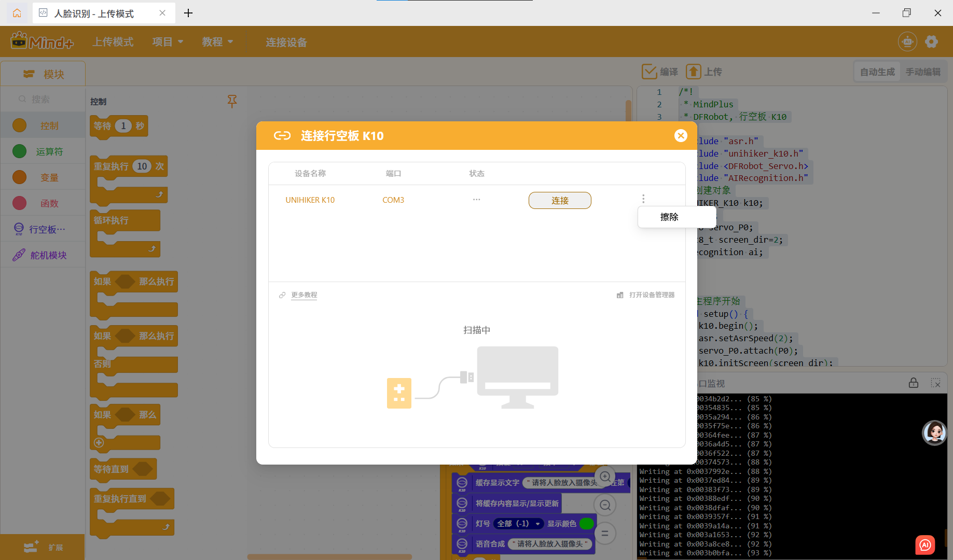The image size is (953, 560).
Task: Click the green color swatch in 显示颜色 block
Action: point(587,524)
